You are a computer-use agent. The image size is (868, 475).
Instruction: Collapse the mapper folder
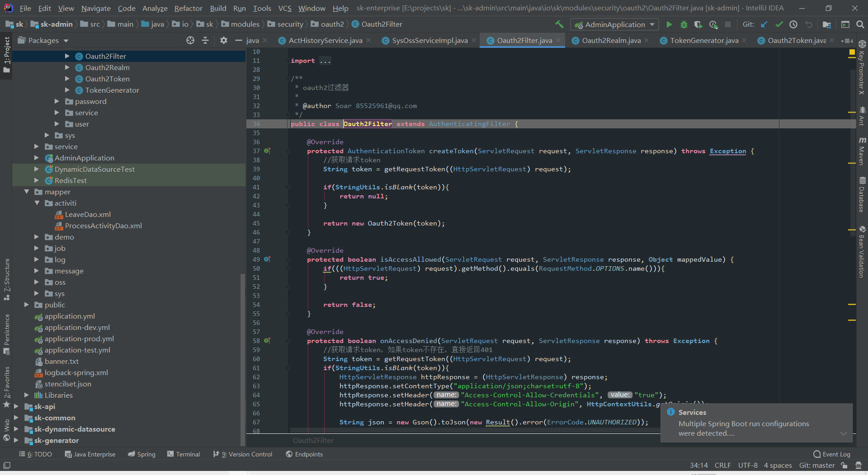(x=27, y=192)
